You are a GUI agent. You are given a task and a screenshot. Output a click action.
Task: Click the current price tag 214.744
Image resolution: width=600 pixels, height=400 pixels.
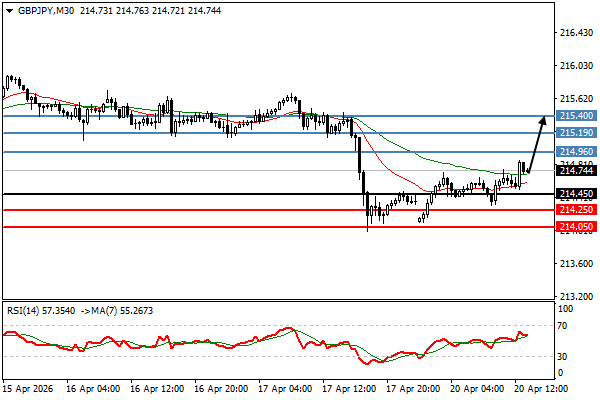click(577, 171)
